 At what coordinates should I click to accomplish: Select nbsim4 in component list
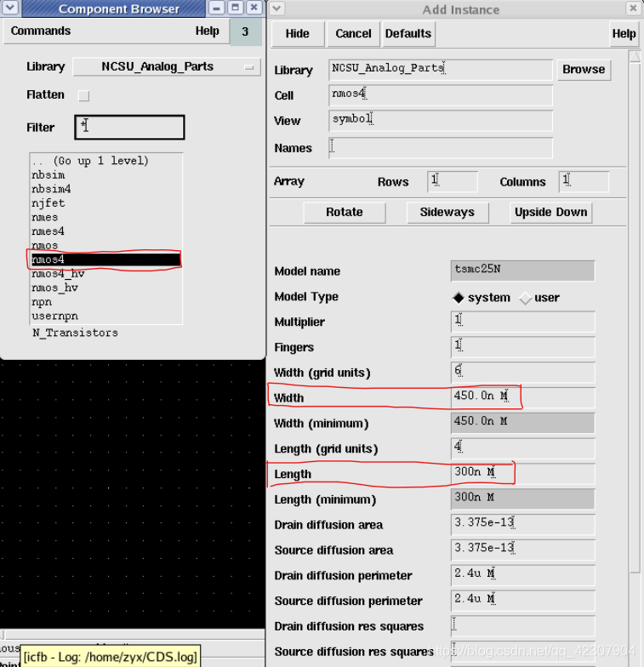click(51, 189)
